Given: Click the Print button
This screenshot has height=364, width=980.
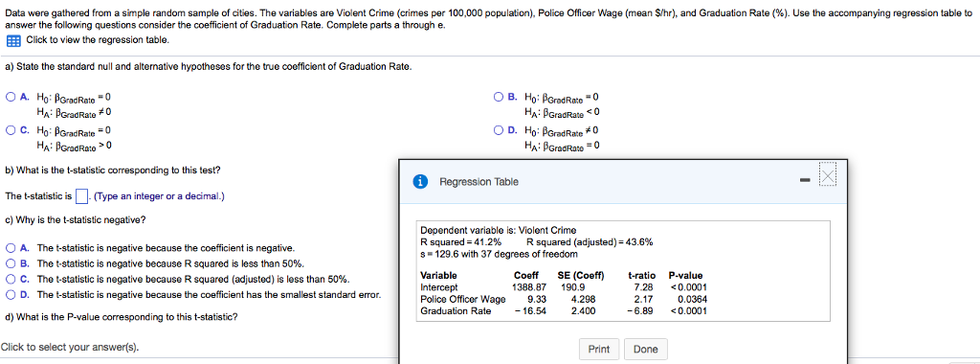Looking at the screenshot, I should pos(599,349).
